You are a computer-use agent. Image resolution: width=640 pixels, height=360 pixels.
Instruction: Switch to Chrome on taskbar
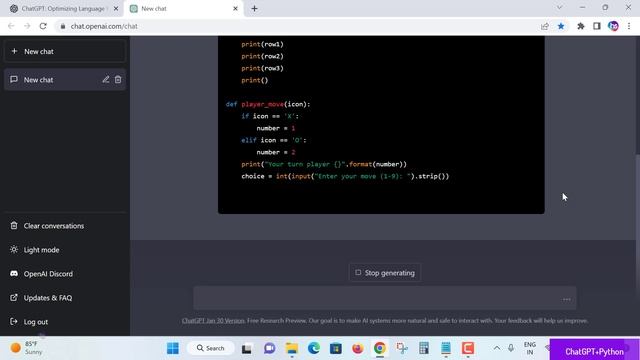[x=380, y=348]
